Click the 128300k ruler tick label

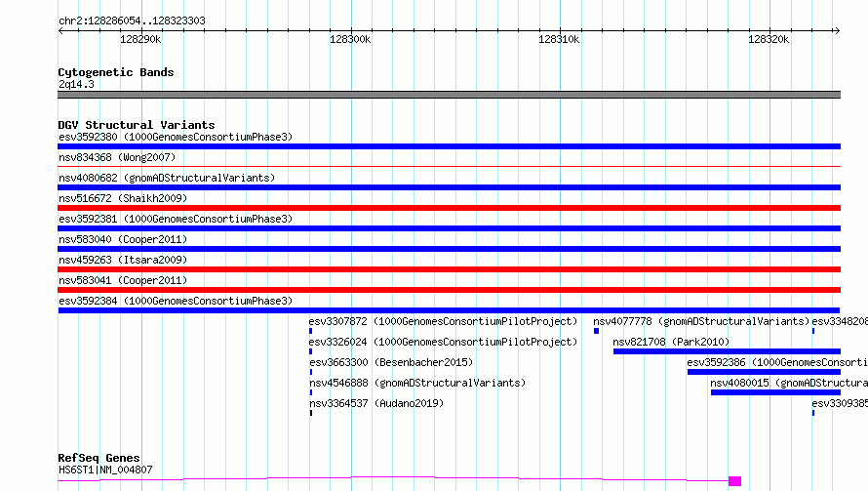click(350, 39)
